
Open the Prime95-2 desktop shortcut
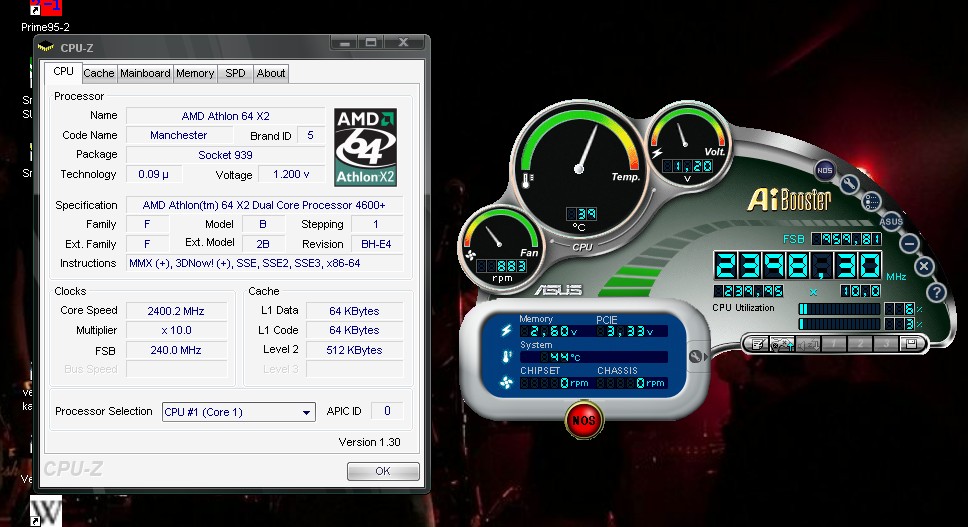(46, 17)
